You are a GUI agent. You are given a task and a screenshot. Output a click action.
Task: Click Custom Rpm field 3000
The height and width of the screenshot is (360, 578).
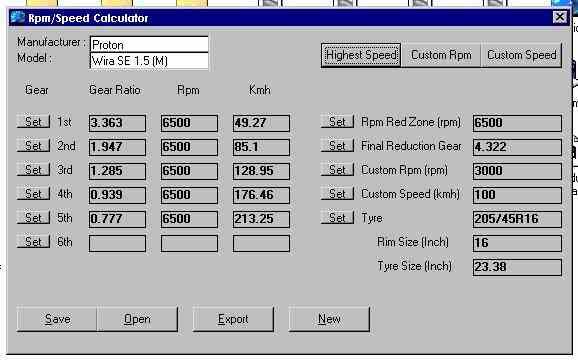click(x=517, y=171)
